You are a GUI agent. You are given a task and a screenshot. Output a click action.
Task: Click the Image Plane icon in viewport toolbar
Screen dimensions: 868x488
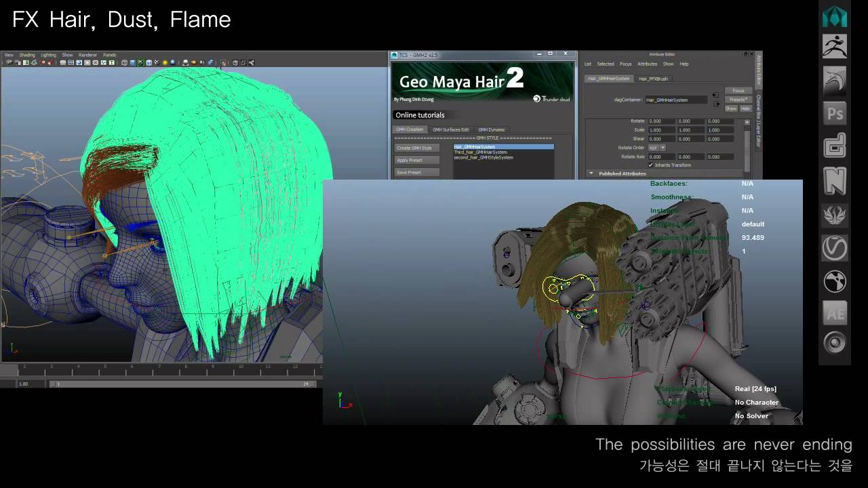[34, 62]
